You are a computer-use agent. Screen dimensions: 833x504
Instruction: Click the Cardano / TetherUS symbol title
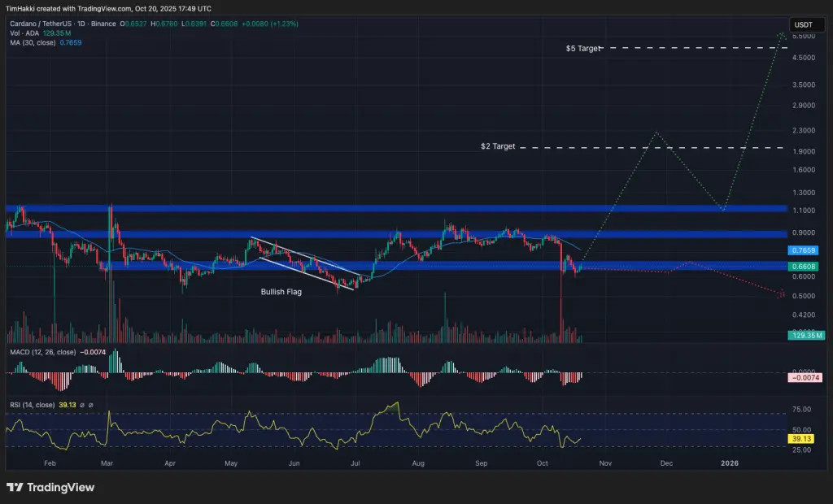point(40,24)
